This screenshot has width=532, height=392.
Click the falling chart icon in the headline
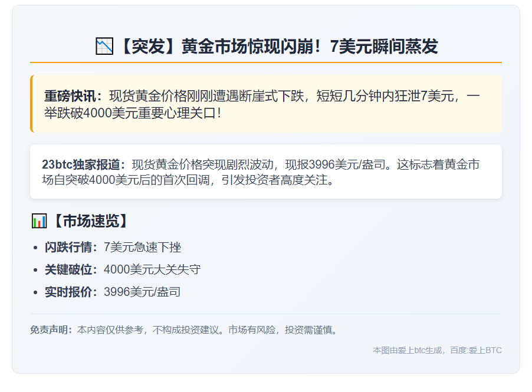pyautogui.click(x=104, y=46)
